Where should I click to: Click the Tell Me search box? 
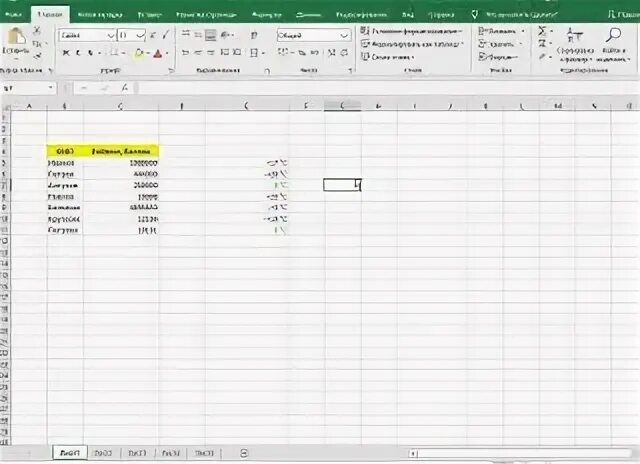[x=515, y=15]
